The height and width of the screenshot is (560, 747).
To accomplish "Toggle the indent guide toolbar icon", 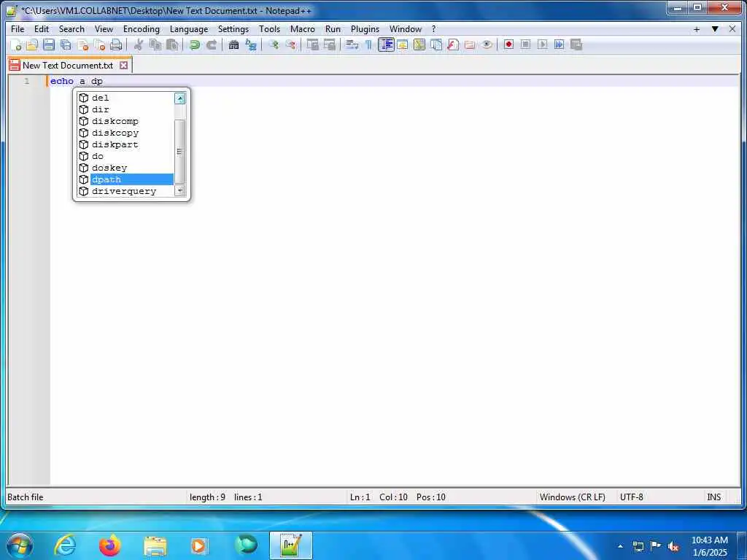I will [386, 44].
